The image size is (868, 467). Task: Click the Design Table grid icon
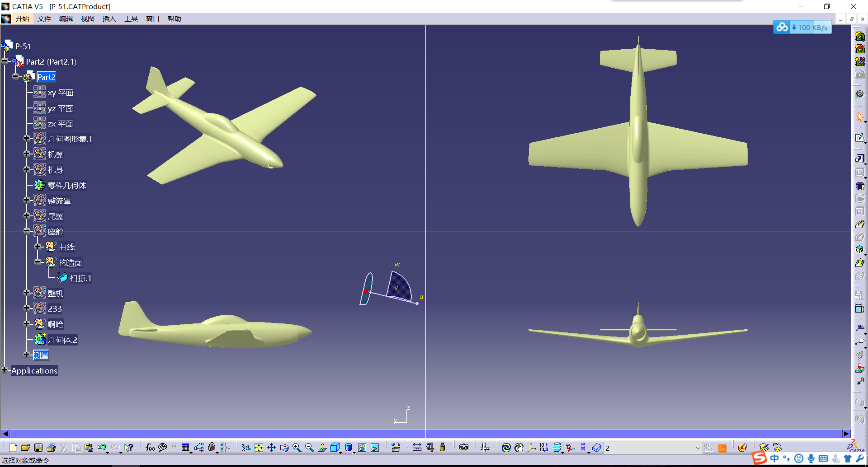(x=185, y=448)
